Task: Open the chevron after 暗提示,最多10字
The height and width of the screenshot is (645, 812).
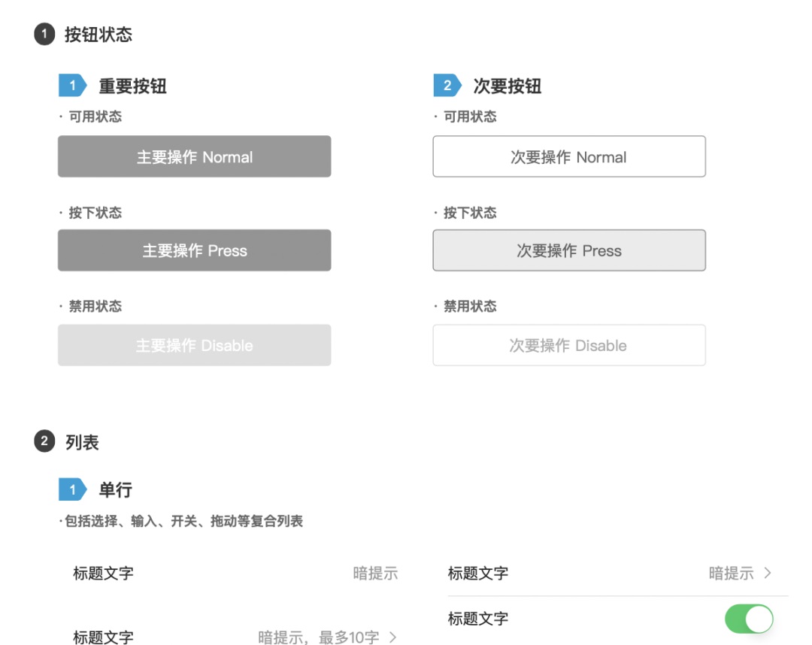Action: pos(393,637)
